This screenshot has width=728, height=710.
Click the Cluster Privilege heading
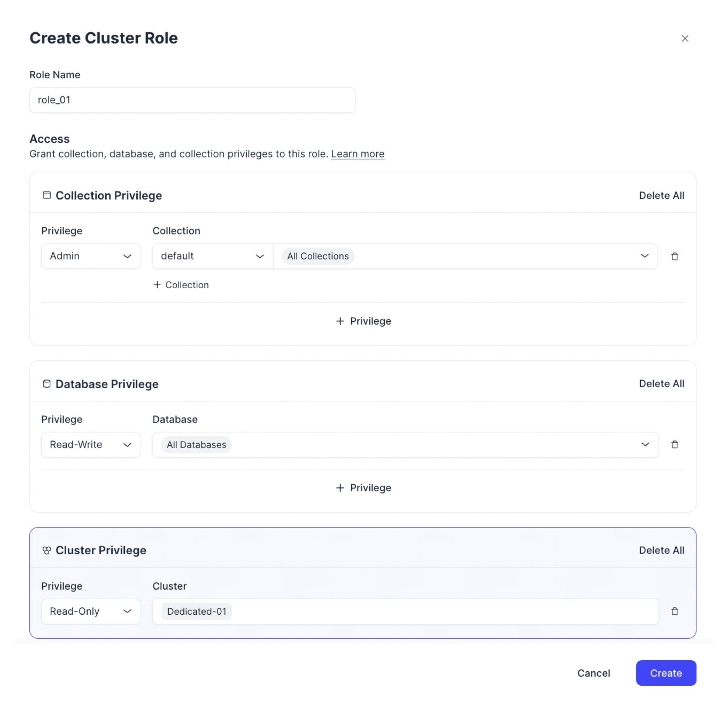[101, 551]
